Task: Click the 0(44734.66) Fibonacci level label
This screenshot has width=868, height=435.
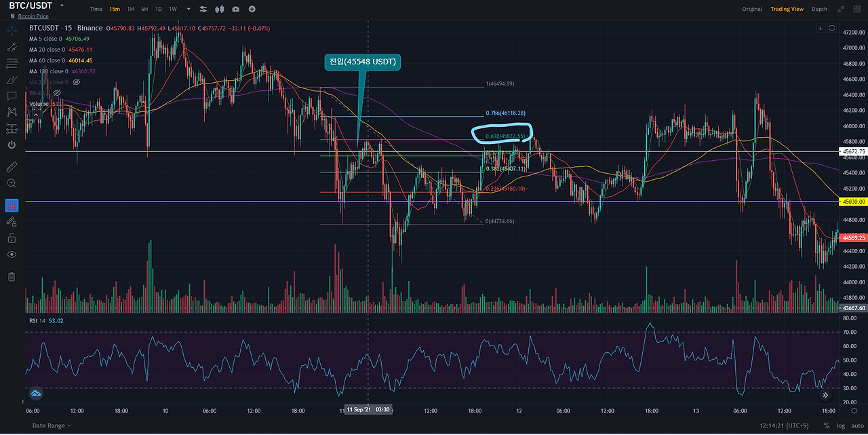Action: pyautogui.click(x=500, y=221)
